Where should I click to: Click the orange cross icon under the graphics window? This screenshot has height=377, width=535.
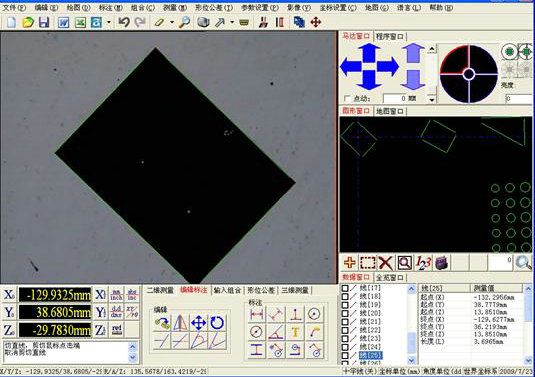[350, 263]
